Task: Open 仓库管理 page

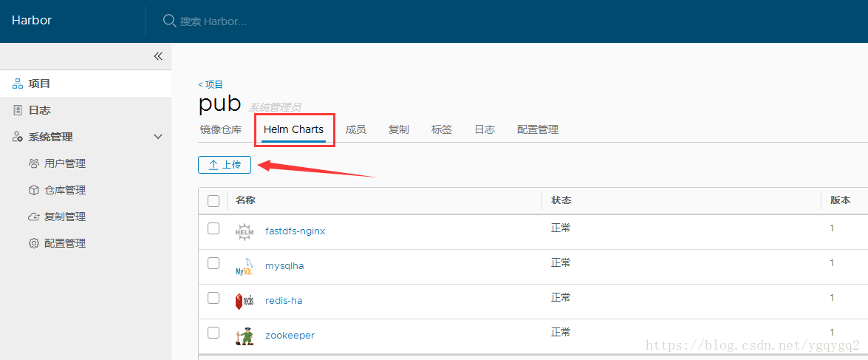Action: (65, 190)
